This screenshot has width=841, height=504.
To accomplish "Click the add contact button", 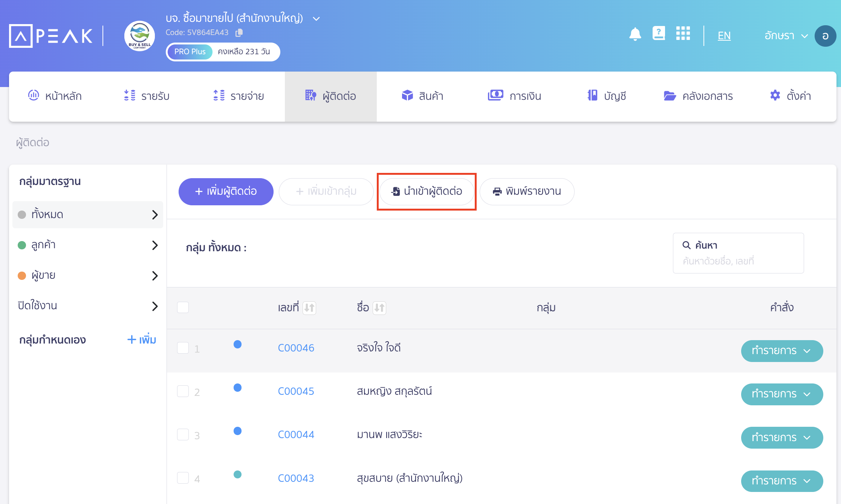I will pyautogui.click(x=226, y=191).
